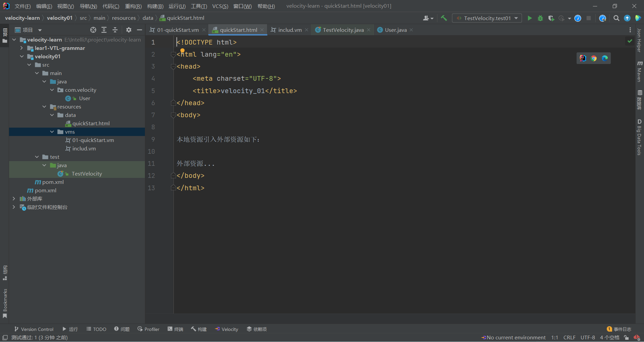Open the VCS(S) menu
This screenshot has height=342, width=644.
(220, 6)
